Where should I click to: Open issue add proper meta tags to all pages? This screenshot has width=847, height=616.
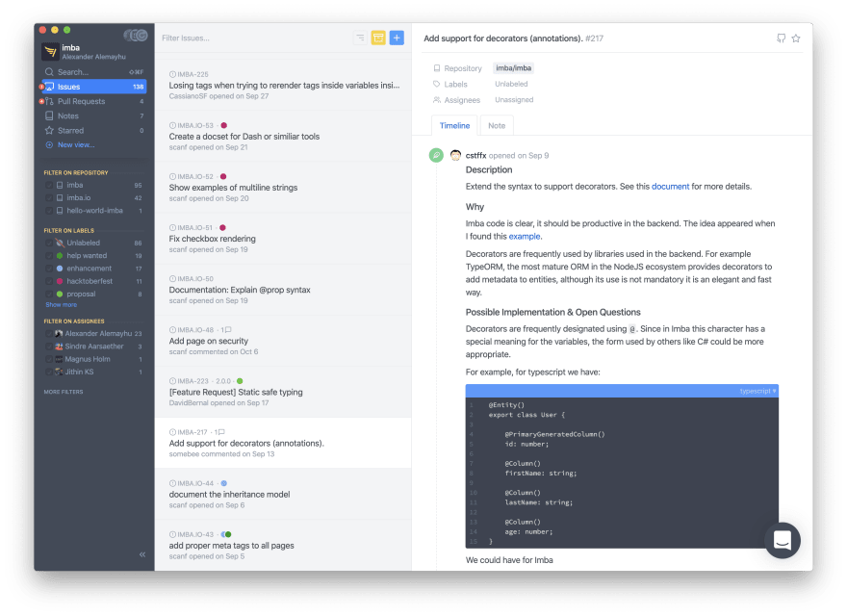tap(283, 545)
